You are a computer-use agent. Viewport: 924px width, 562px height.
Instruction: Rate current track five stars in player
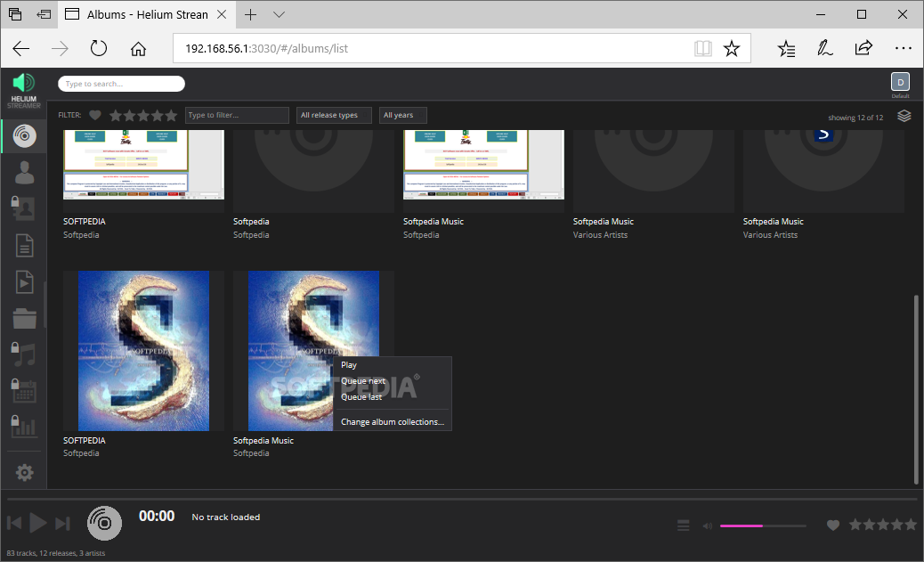point(911,525)
